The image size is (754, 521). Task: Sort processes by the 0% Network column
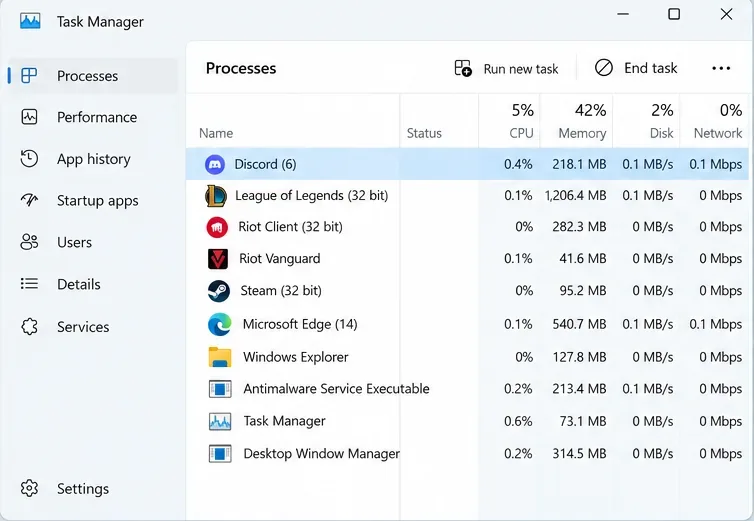(714, 121)
